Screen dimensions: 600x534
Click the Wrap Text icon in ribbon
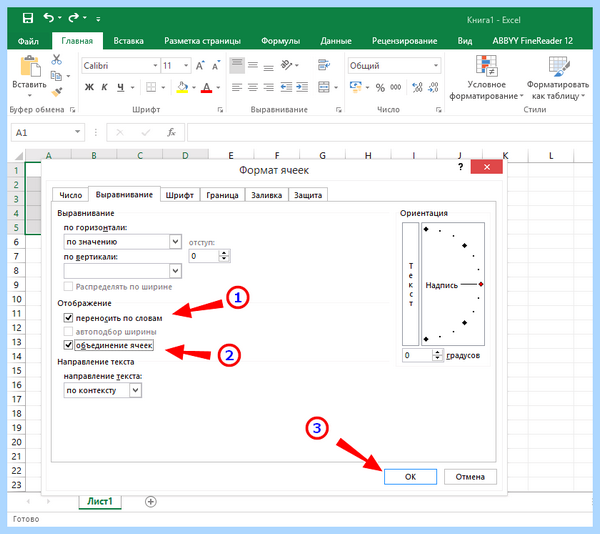(x=324, y=65)
